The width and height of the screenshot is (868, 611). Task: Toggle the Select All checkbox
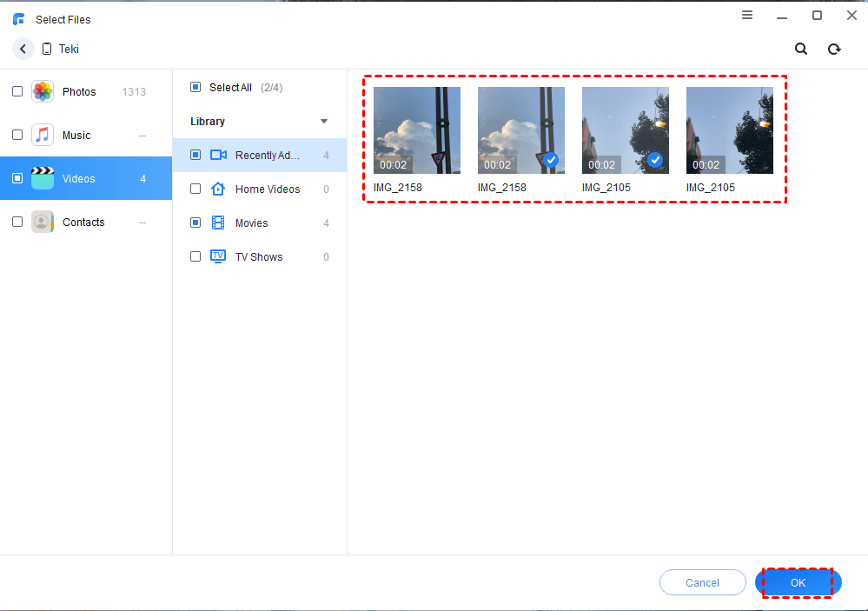tap(195, 88)
